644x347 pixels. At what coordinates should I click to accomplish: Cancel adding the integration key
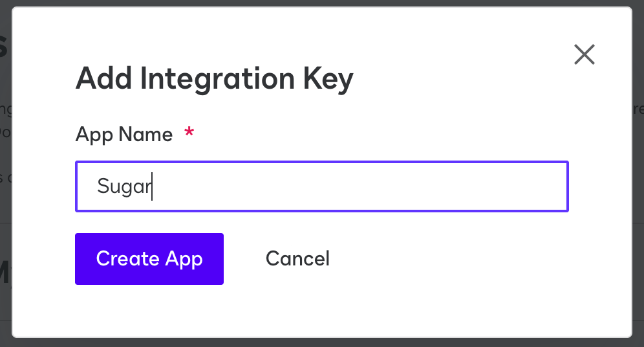point(297,258)
